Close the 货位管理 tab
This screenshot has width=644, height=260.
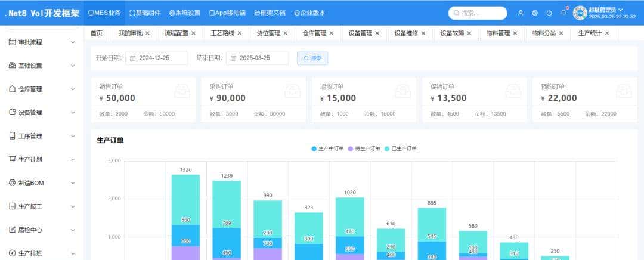click(x=286, y=33)
